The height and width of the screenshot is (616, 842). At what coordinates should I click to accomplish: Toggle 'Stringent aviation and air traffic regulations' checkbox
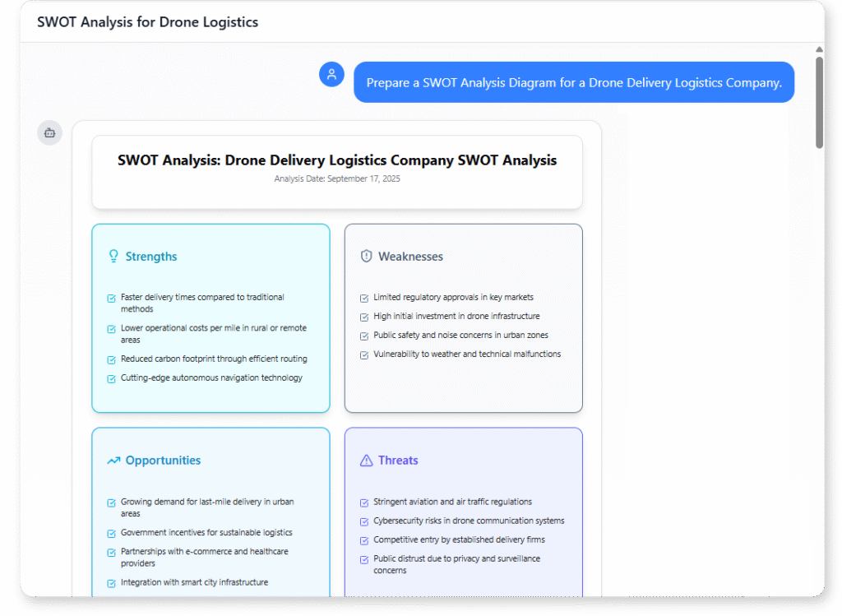364,502
